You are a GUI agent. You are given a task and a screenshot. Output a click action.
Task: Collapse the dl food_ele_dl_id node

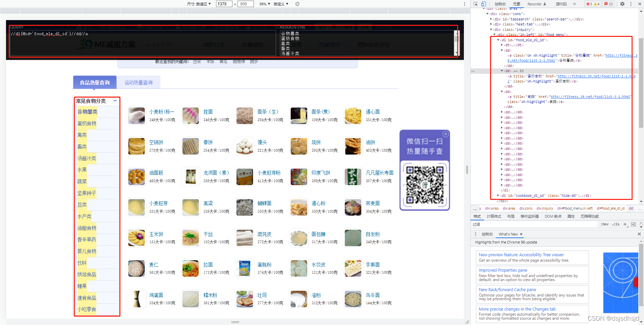pos(498,40)
